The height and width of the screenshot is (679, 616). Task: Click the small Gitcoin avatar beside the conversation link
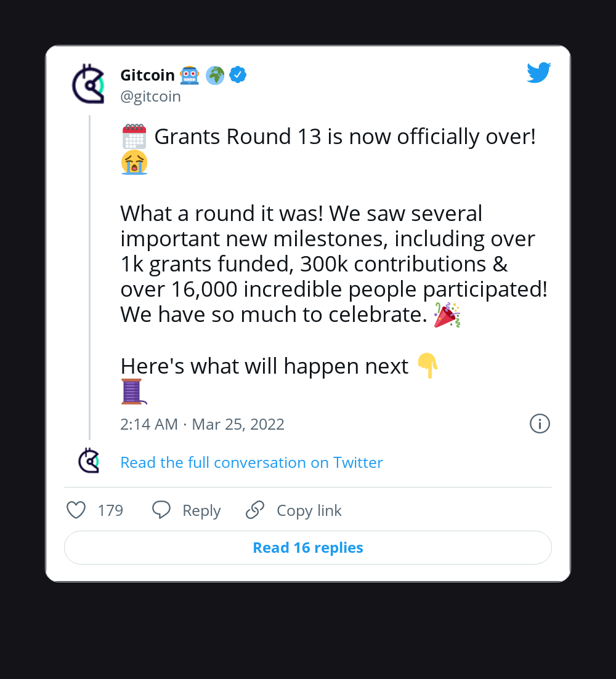pos(88,460)
